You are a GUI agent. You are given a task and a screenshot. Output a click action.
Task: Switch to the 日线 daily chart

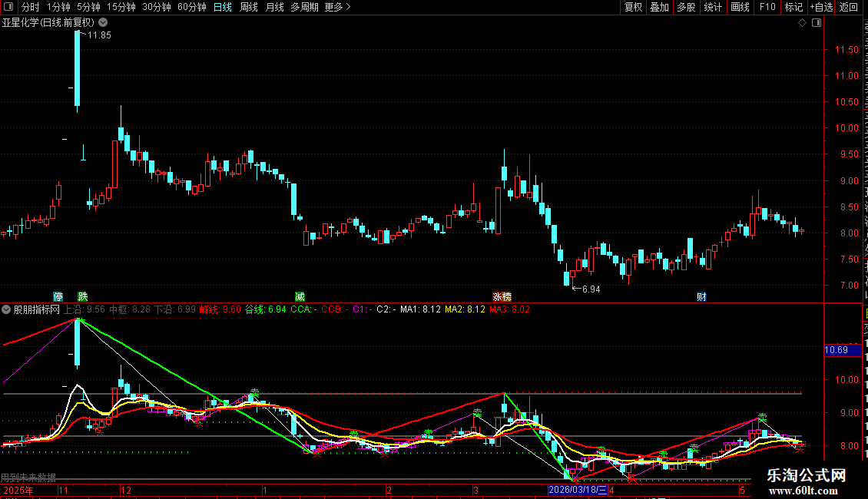pyautogui.click(x=223, y=7)
